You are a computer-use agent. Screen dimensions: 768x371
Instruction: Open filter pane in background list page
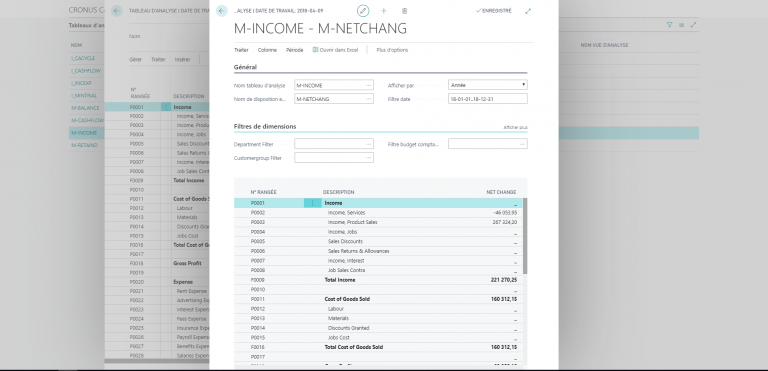(x=670, y=25)
